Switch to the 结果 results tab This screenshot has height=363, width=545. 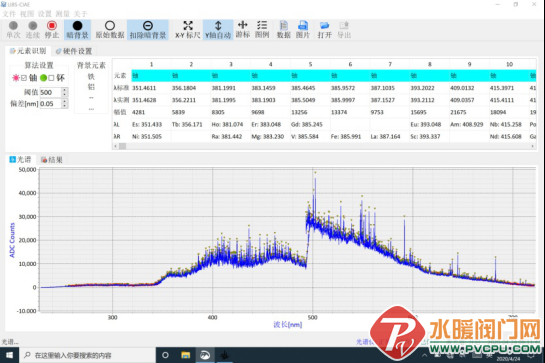tap(52, 160)
